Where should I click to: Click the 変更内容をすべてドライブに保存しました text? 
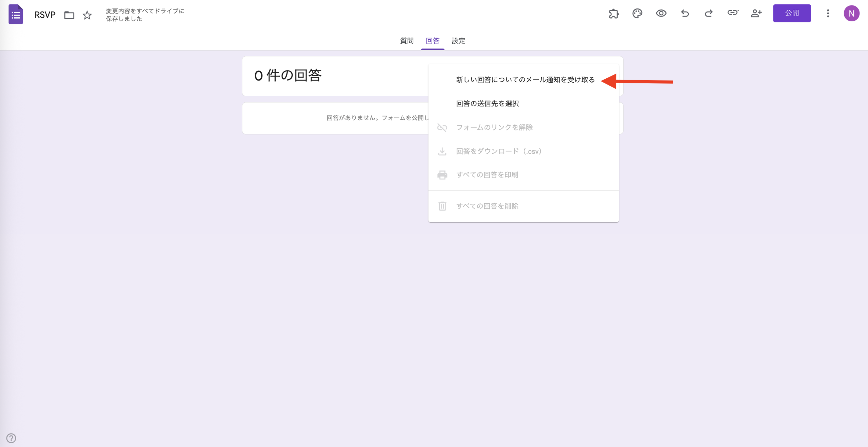[144, 15]
